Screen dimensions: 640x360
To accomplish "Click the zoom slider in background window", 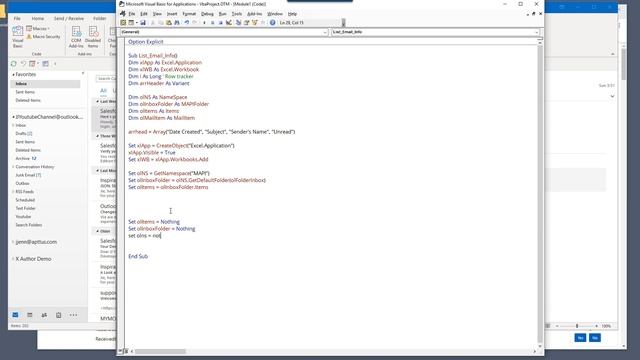I will tap(577, 326).
